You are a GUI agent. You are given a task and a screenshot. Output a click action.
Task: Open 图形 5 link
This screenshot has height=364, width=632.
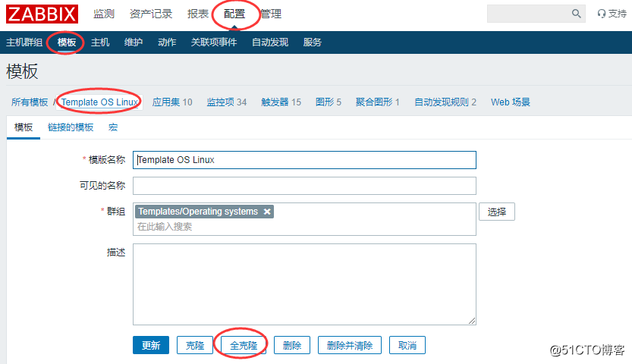(328, 102)
